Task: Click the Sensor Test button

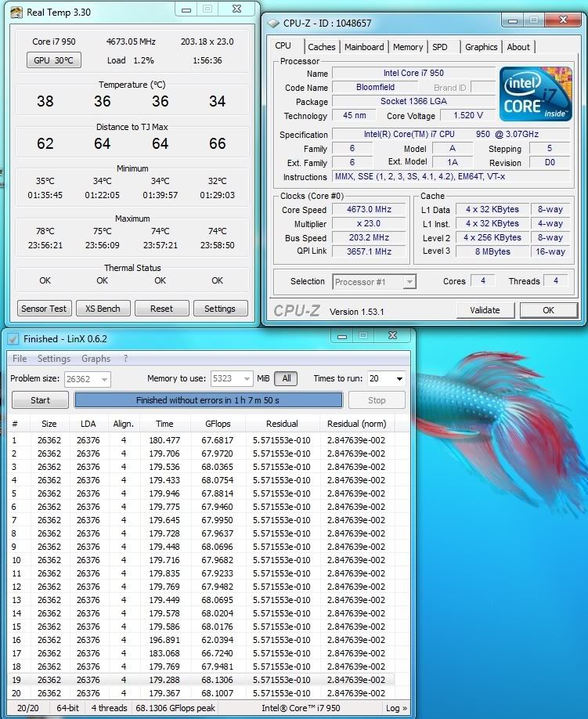Action: [x=44, y=309]
